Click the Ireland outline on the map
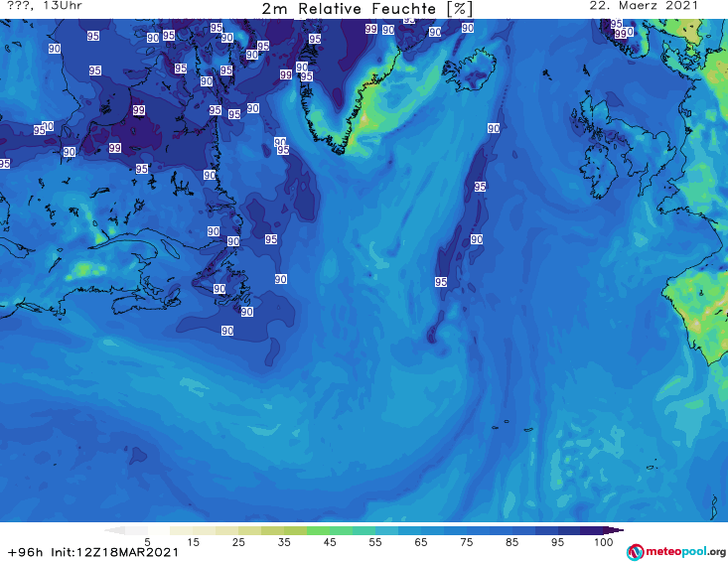728x562 pixels. 599,171
